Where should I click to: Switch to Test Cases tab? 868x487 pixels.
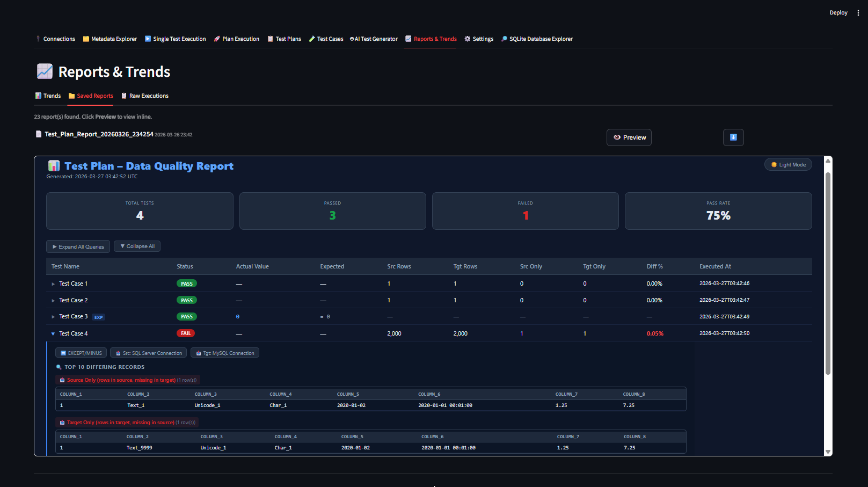click(326, 39)
